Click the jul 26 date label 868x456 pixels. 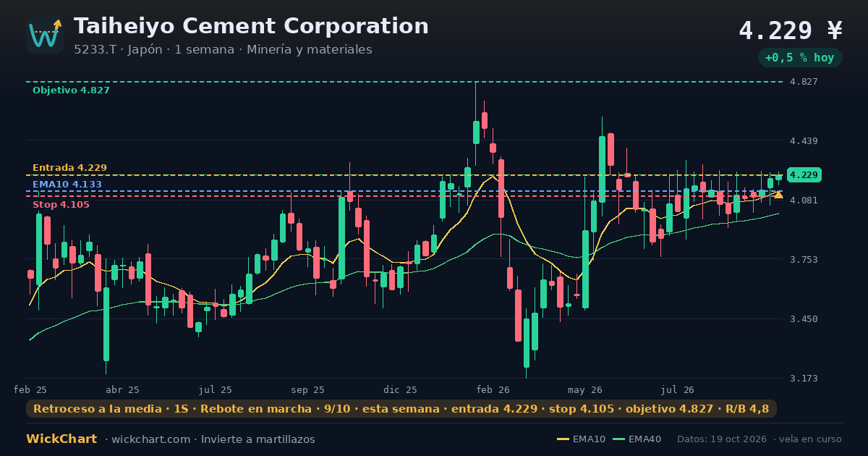pyautogui.click(x=678, y=389)
